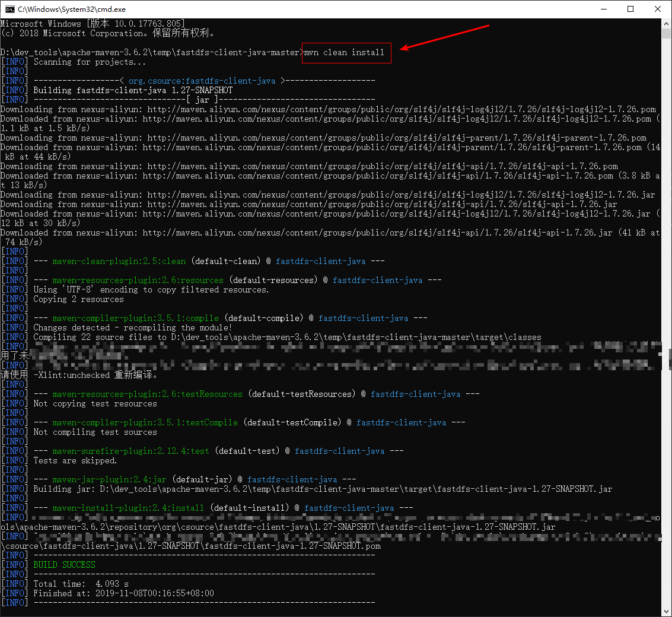Click 'Total time: 4.093 s' line
This screenshot has width=672, height=617.
pyautogui.click(x=81, y=584)
